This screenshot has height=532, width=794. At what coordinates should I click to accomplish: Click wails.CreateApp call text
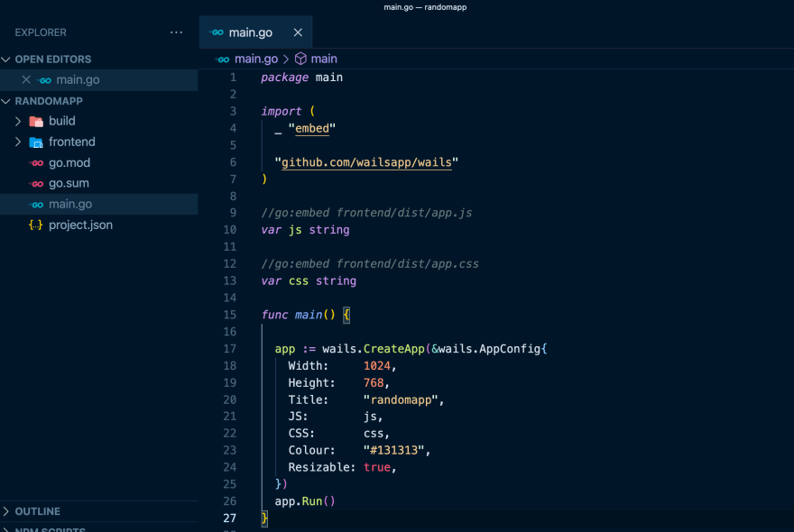click(374, 349)
